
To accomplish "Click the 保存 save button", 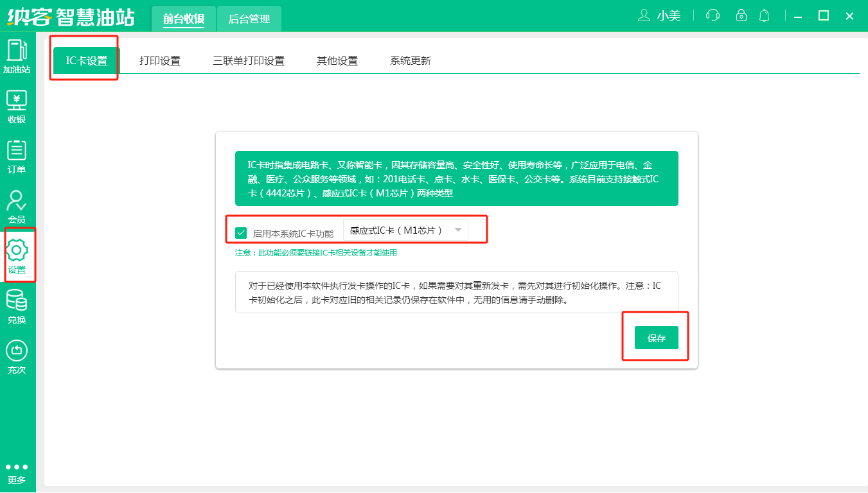I will 656,338.
